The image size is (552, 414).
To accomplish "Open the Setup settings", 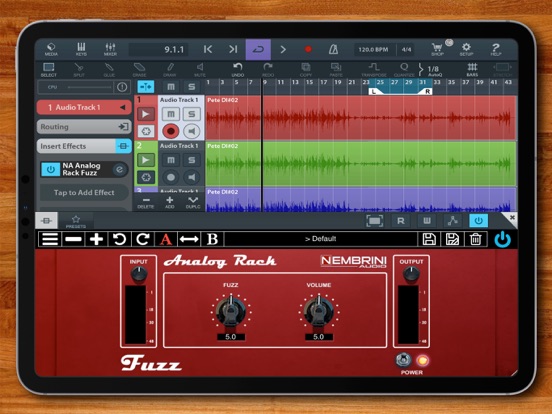I will (466, 49).
